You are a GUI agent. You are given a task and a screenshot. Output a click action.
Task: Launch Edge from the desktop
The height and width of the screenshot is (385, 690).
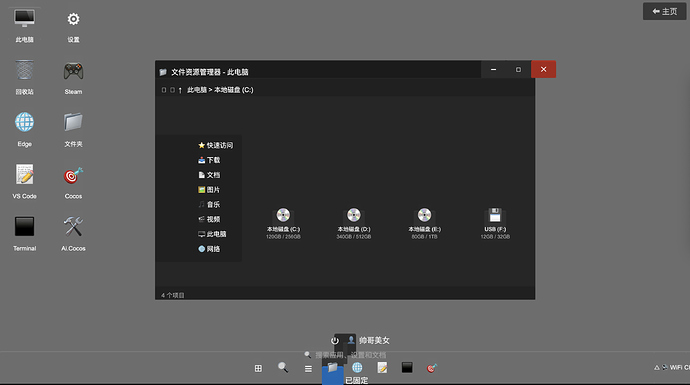(x=24, y=130)
